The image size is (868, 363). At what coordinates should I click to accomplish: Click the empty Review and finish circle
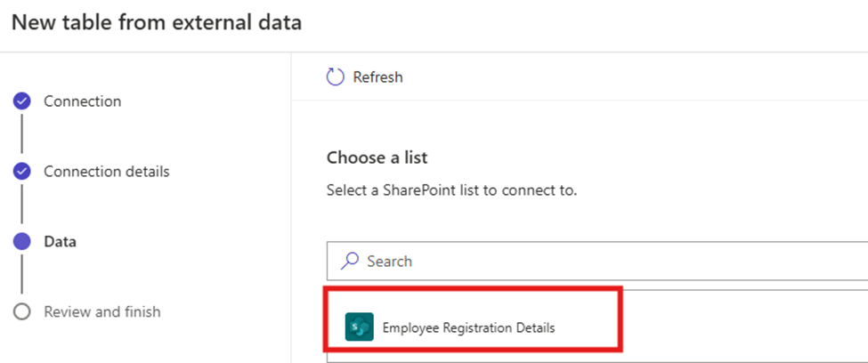(23, 311)
